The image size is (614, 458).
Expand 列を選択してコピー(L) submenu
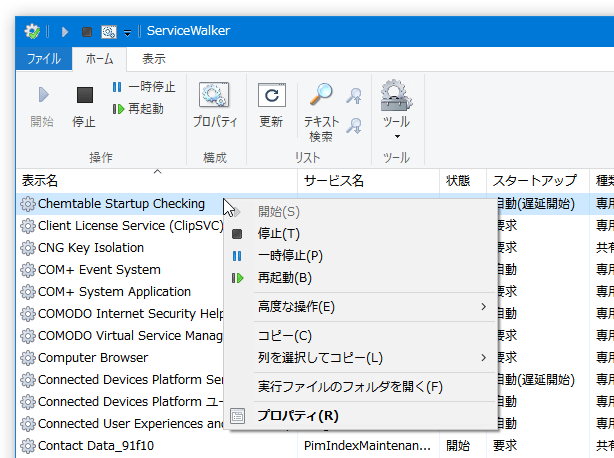tap(363, 357)
